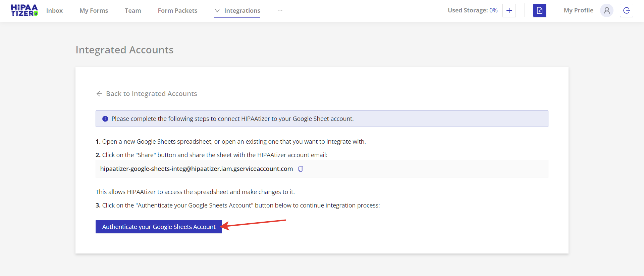Follow the Back to Integrated Accounts link
The image size is (644, 276).
pos(151,94)
